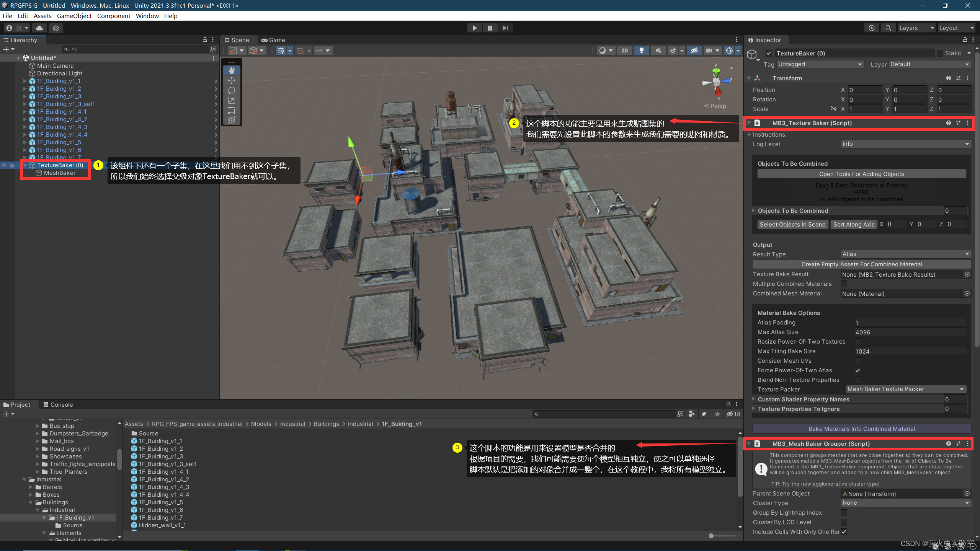Lock the Inspector panel
This screenshot has height=551, width=980.
[965, 40]
